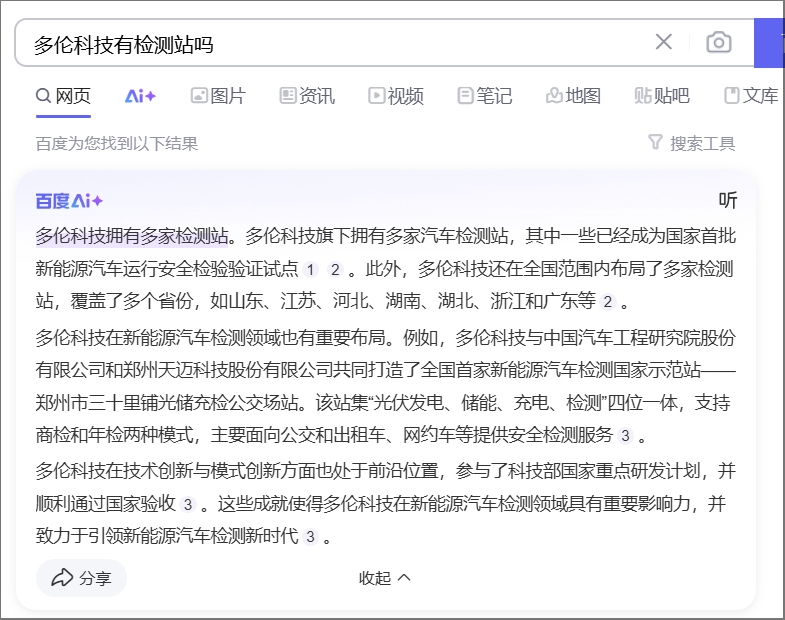Click the funnel filter icon
This screenshot has height=620, width=785.
click(x=655, y=142)
